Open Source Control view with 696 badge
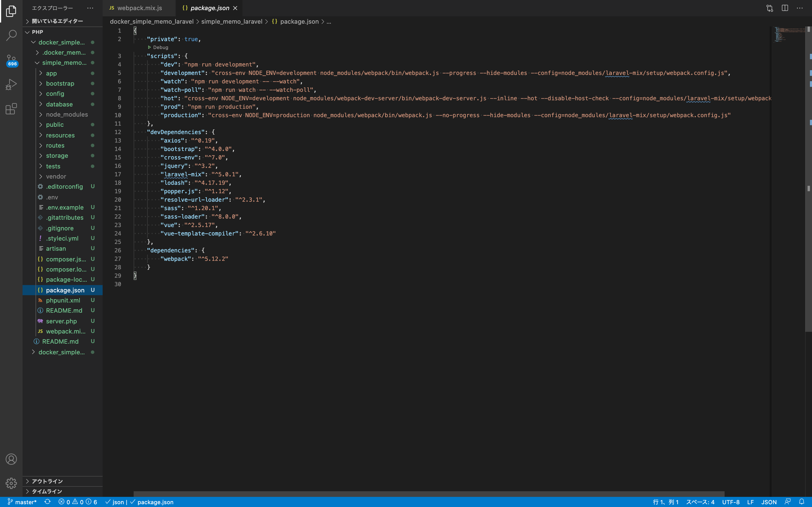 coord(11,60)
